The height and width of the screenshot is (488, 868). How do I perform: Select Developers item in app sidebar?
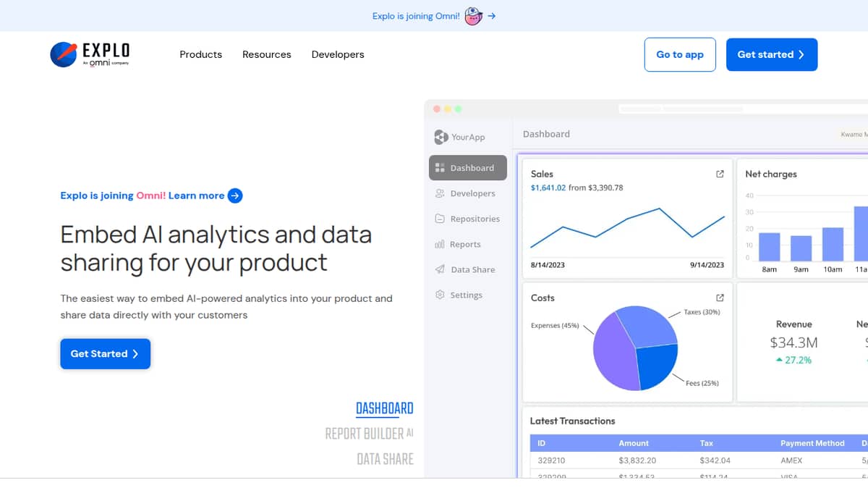click(468, 193)
